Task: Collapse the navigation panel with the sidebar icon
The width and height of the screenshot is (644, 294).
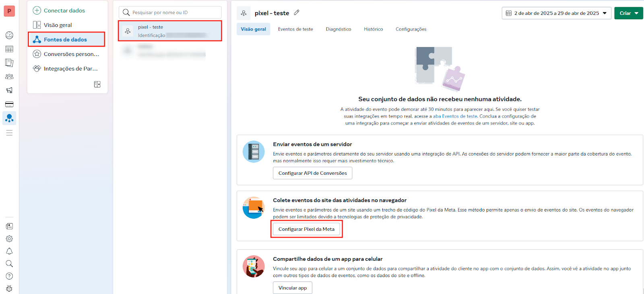Action: pos(97,84)
